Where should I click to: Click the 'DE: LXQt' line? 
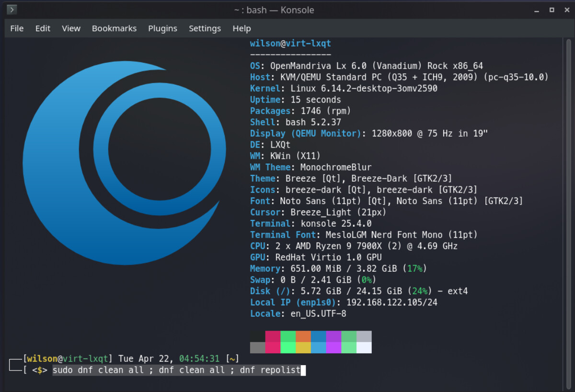(270, 145)
